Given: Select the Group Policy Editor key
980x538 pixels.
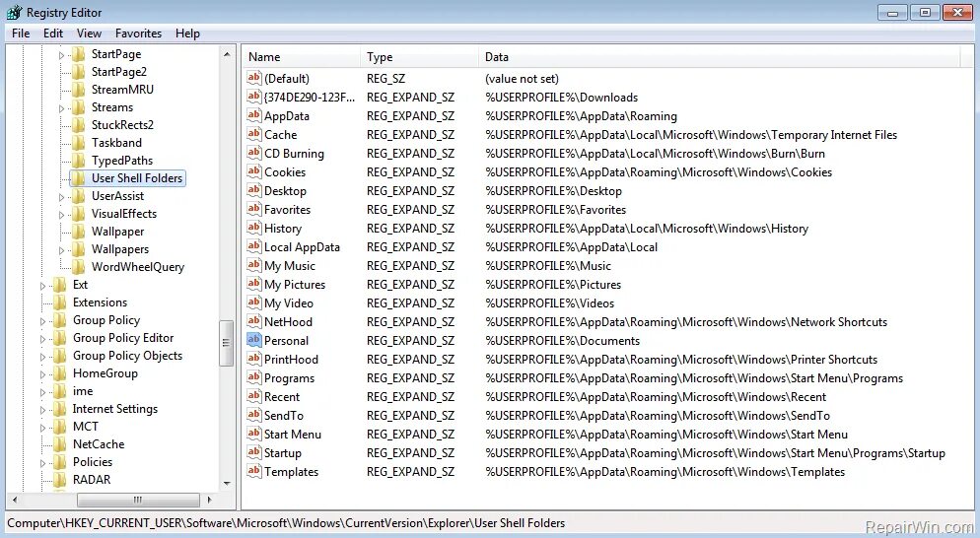Looking at the screenshot, I should pyautogui.click(x=123, y=338).
